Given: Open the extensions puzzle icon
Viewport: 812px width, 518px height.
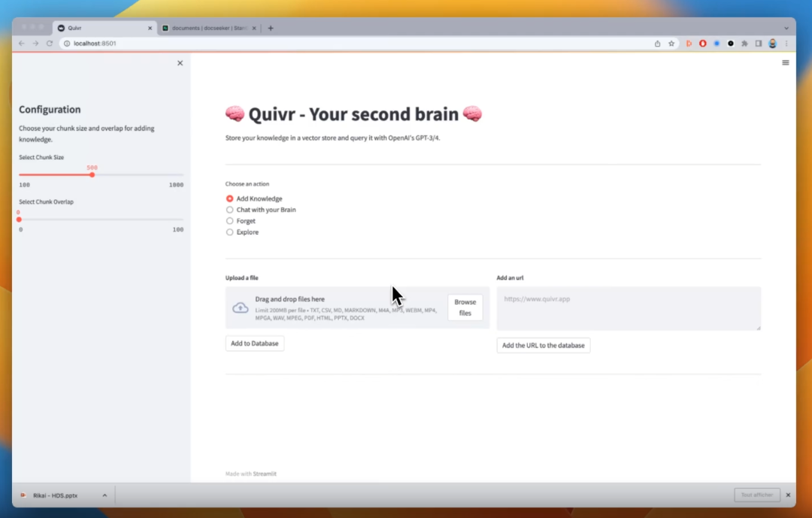Looking at the screenshot, I should point(744,44).
